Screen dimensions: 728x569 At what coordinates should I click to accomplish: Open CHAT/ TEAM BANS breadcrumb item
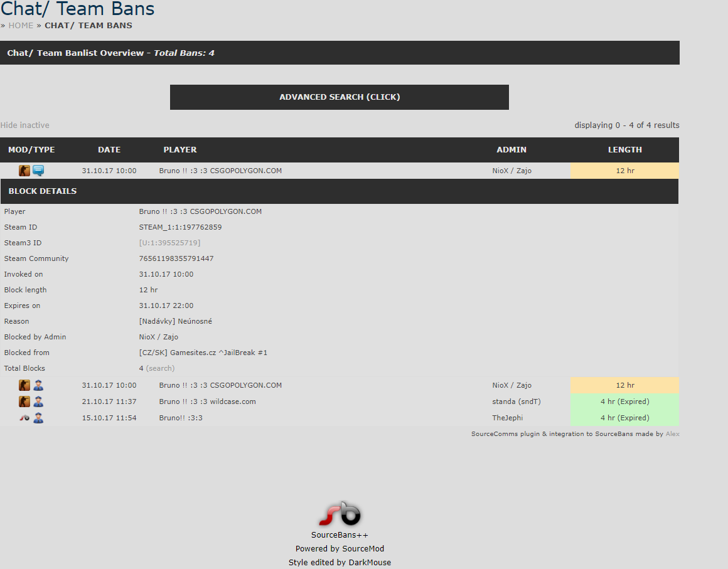point(88,26)
